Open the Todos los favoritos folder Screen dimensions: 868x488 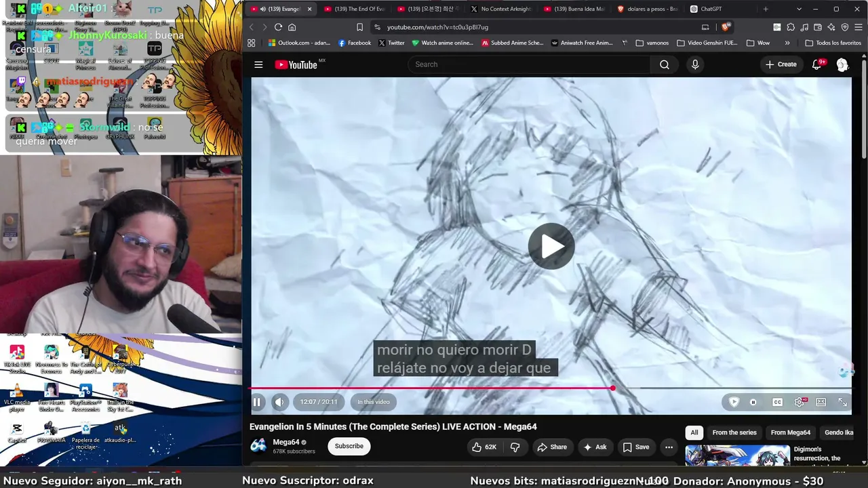point(833,43)
